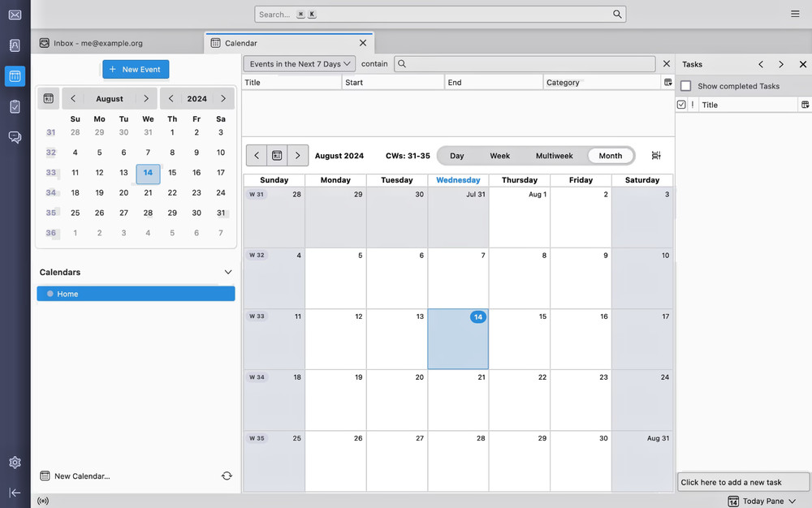Image resolution: width=812 pixels, height=508 pixels.
Task: Enable Show completed Tasks
Action: (686, 86)
